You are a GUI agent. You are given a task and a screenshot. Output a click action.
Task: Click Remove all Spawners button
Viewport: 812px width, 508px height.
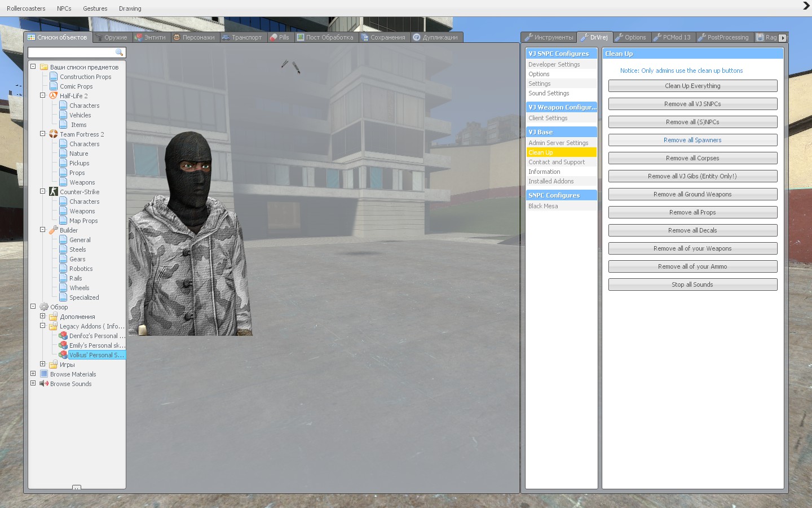tap(692, 140)
